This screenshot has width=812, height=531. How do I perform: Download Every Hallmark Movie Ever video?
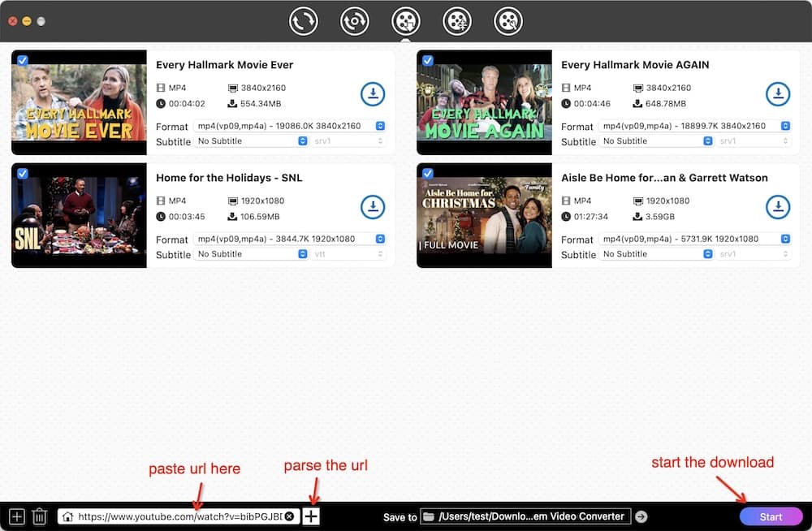pyautogui.click(x=373, y=94)
